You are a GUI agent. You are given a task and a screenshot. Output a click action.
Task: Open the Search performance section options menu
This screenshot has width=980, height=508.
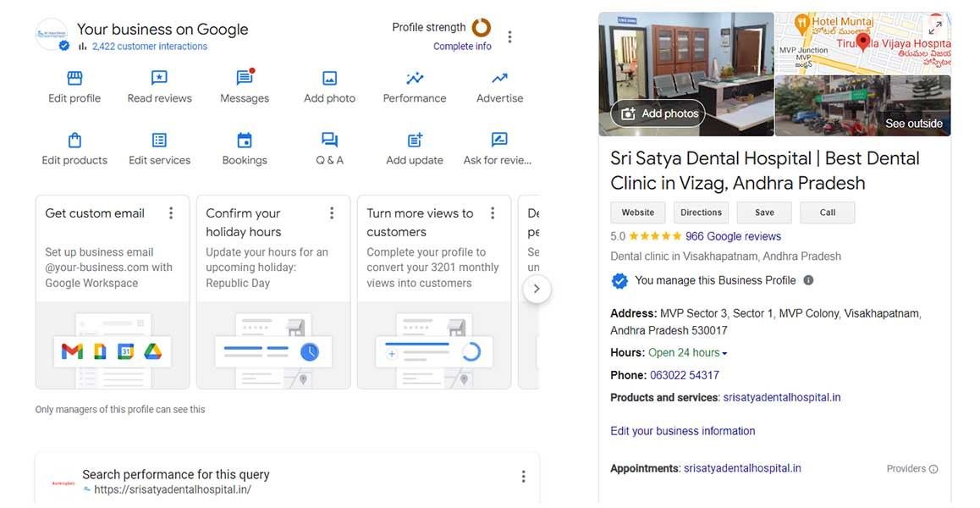coord(523,477)
